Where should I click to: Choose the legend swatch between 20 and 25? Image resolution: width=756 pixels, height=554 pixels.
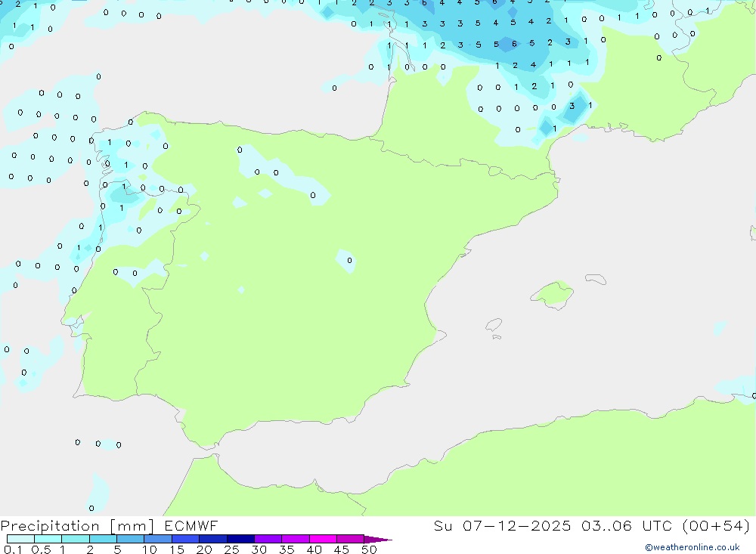click(212, 539)
